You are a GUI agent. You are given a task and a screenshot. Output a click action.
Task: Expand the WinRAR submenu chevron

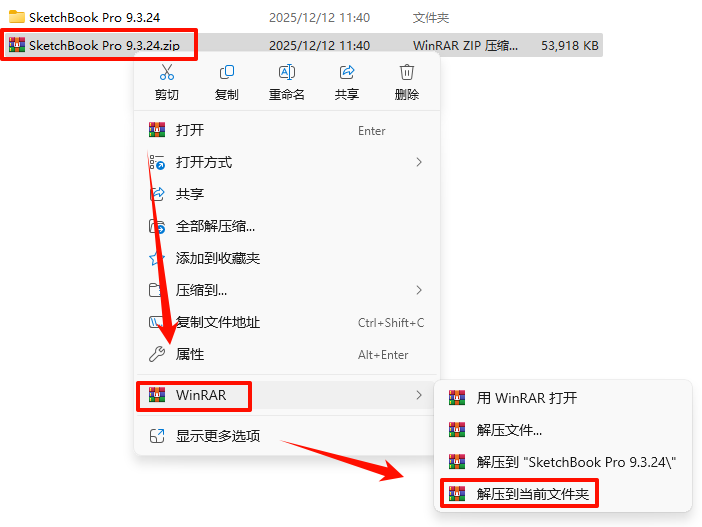point(419,395)
